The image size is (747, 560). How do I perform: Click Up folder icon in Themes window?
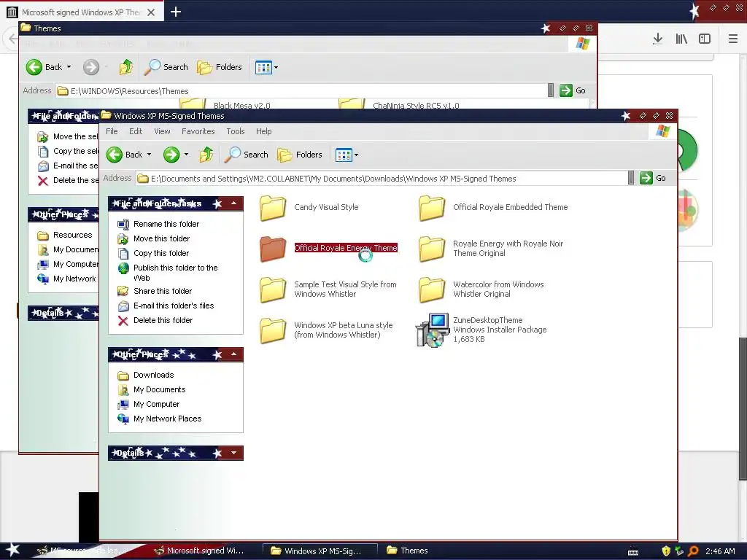[x=125, y=67]
